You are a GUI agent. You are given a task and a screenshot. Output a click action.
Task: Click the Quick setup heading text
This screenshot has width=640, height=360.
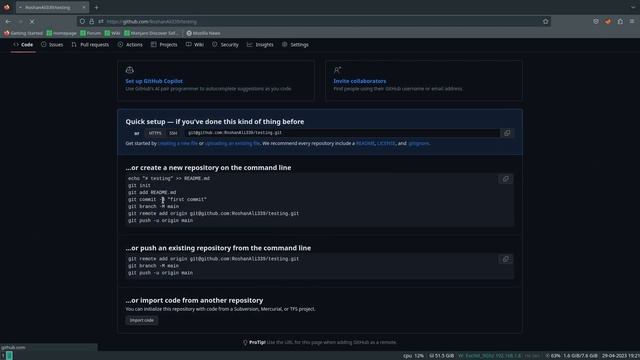[x=215, y=121]
